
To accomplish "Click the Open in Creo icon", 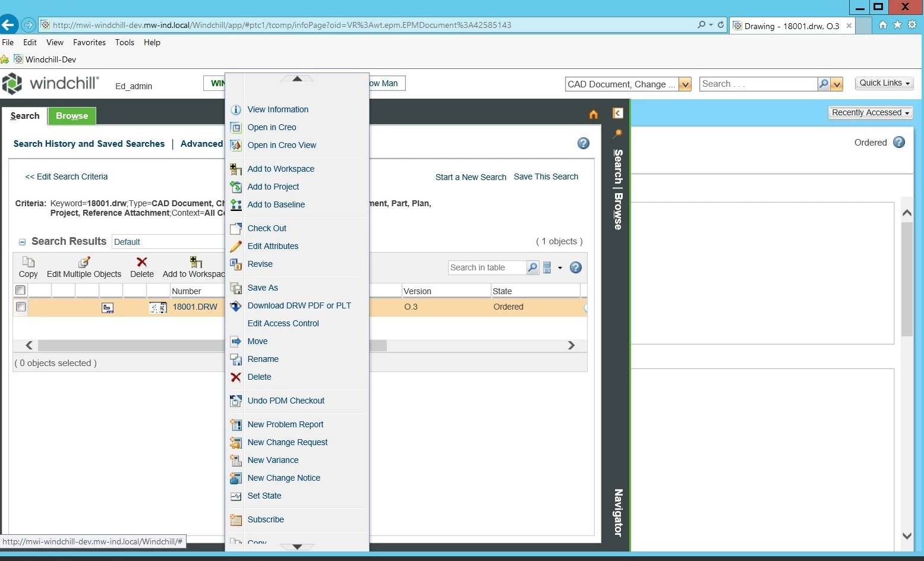I will pos(236,128).
